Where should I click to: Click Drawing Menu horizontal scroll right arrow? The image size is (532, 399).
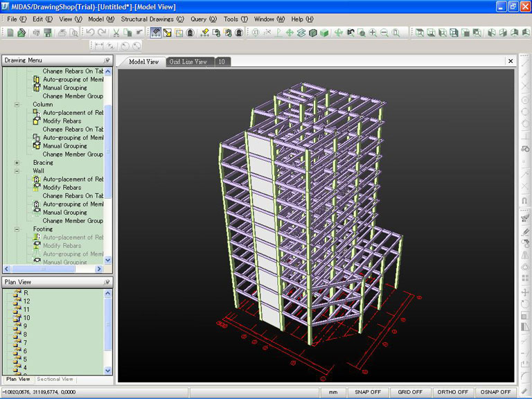tap(99, 269)
